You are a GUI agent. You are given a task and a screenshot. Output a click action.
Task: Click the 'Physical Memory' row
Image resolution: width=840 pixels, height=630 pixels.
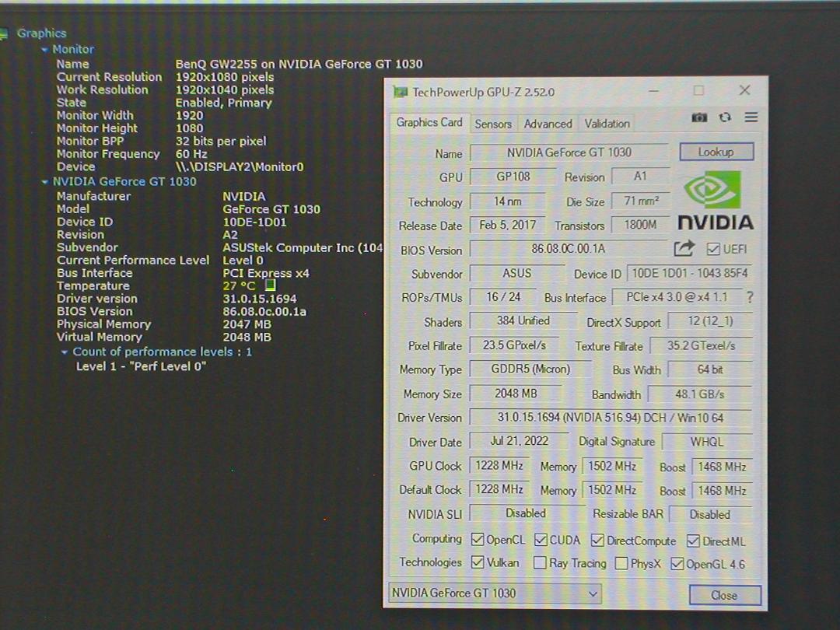[x=164, y=324]
